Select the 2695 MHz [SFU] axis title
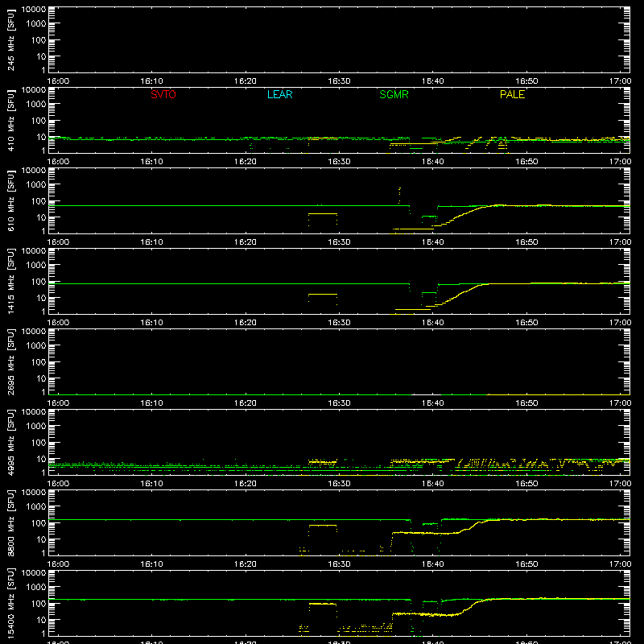The width and height of the screenshot is (644, 644). (x=10, y=361)
